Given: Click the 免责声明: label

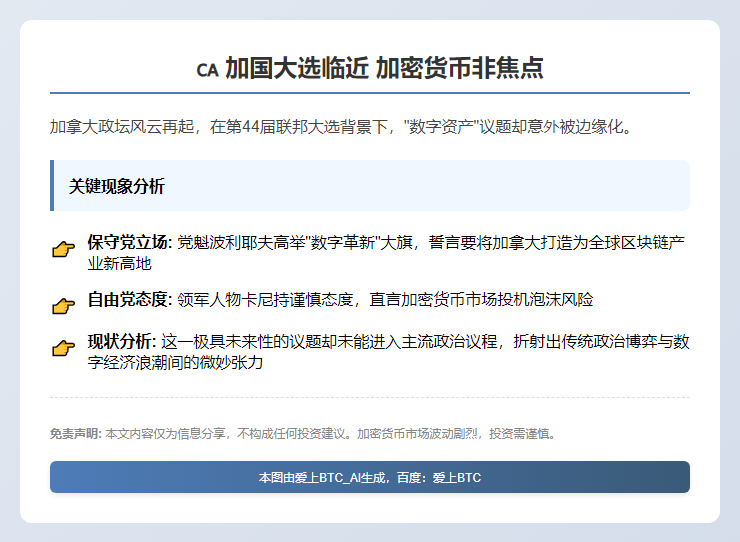Looking at the screenshot, I should pos(76,433).
